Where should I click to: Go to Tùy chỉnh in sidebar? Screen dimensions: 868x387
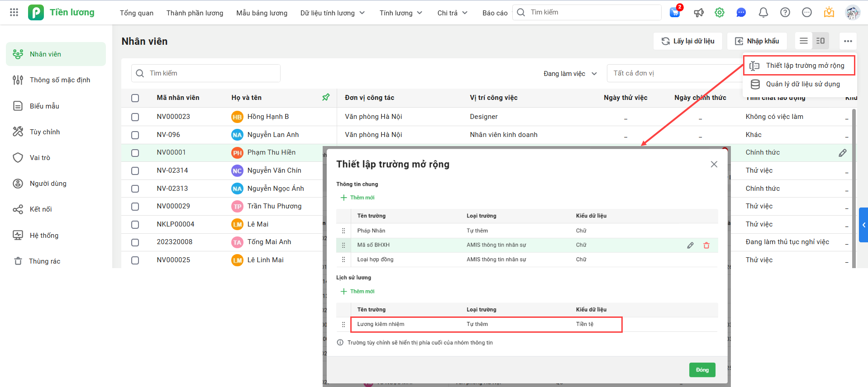pos(56,132)
